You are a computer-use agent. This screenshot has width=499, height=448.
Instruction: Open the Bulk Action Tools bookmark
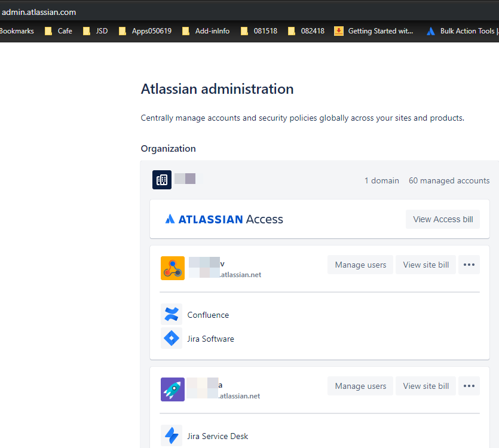coord(462,31)
